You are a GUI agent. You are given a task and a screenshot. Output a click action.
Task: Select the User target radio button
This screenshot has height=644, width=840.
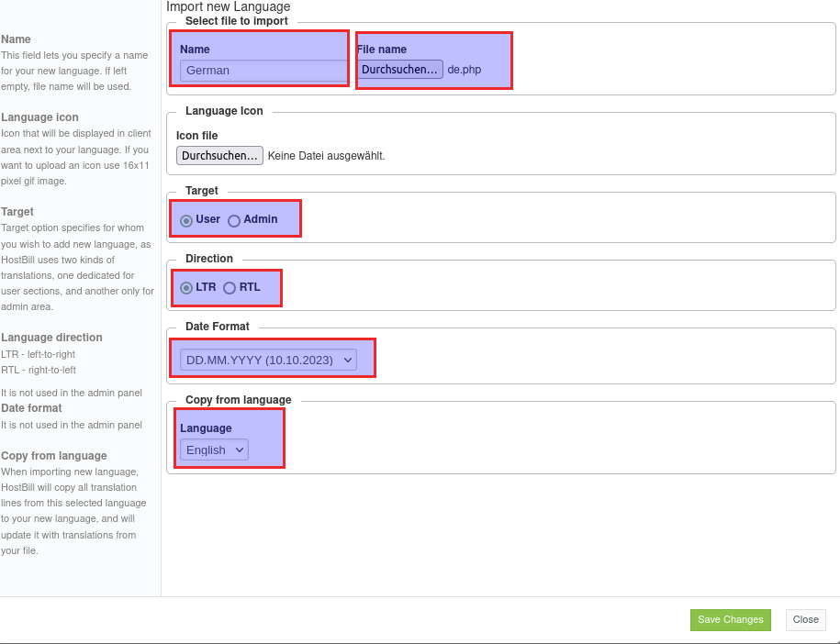(x=186, y=220)
